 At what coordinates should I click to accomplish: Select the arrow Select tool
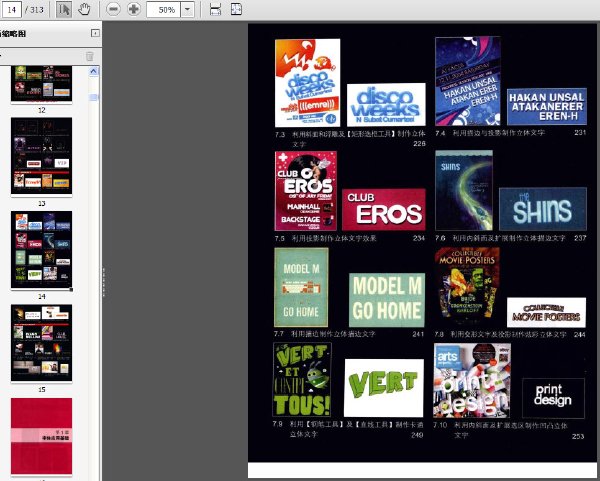(x=64, y=9)
